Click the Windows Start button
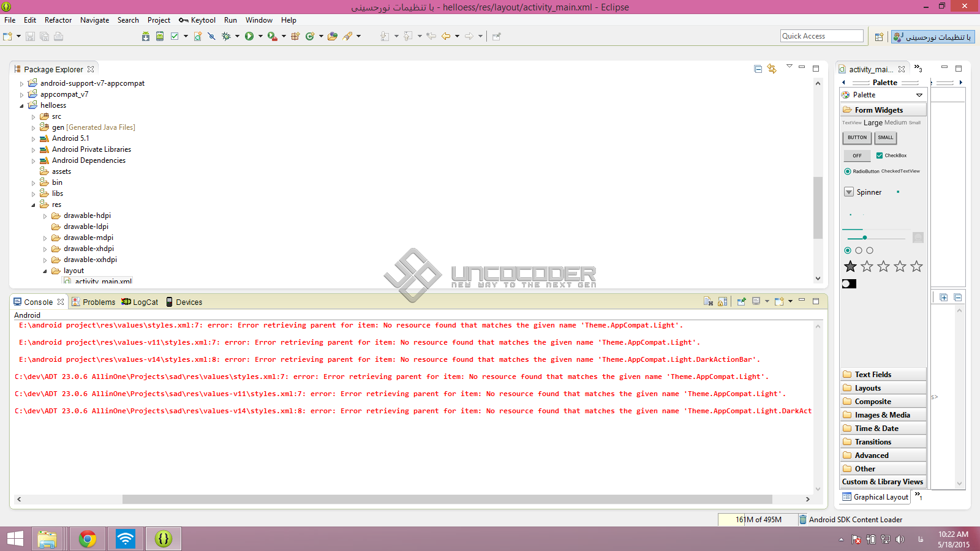 (15, 539)
